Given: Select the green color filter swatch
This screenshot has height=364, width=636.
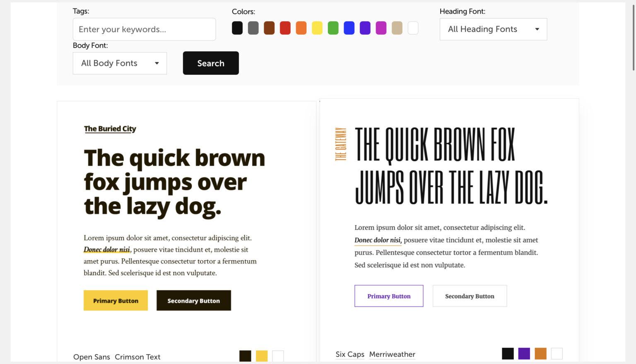Looking at the screenshot, I should [333, 28].
